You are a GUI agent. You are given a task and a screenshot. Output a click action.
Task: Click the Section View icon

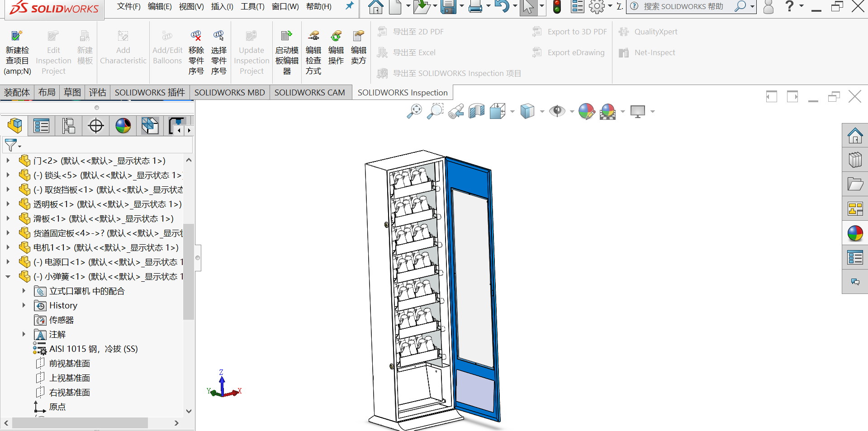pyautogui.click(x=477, y=111)
